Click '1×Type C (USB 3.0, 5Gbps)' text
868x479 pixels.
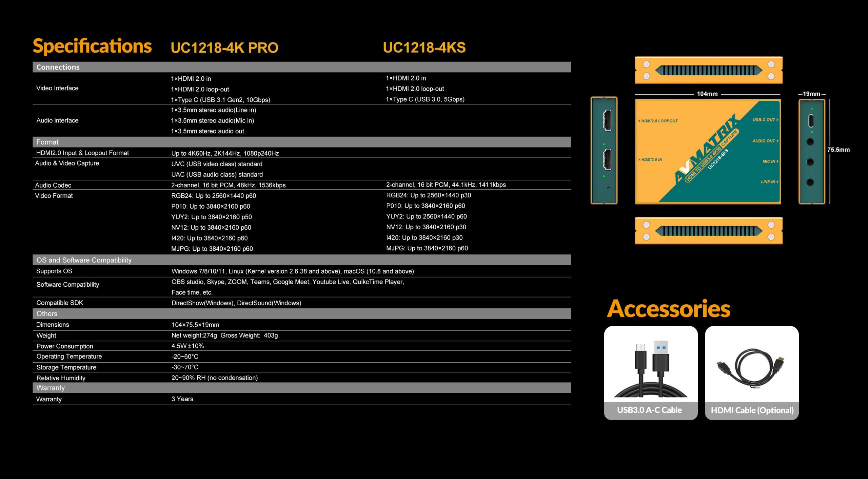[425, 99]
